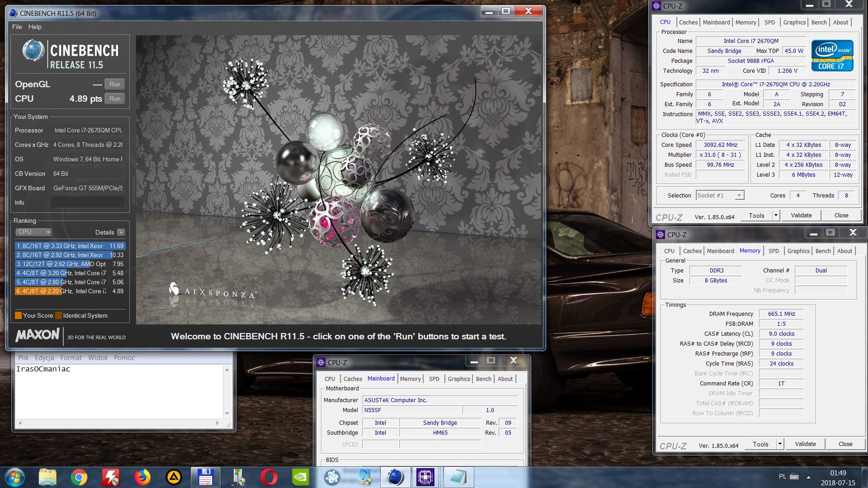The width and height of the screenshot is (868, 488).
Task: Click the orange Your Score legend swatch
Action: click(x=19, y=315)
